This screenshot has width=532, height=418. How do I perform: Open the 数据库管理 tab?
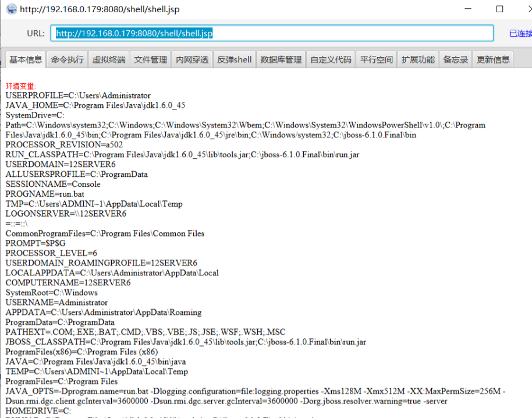click(281, 59)
